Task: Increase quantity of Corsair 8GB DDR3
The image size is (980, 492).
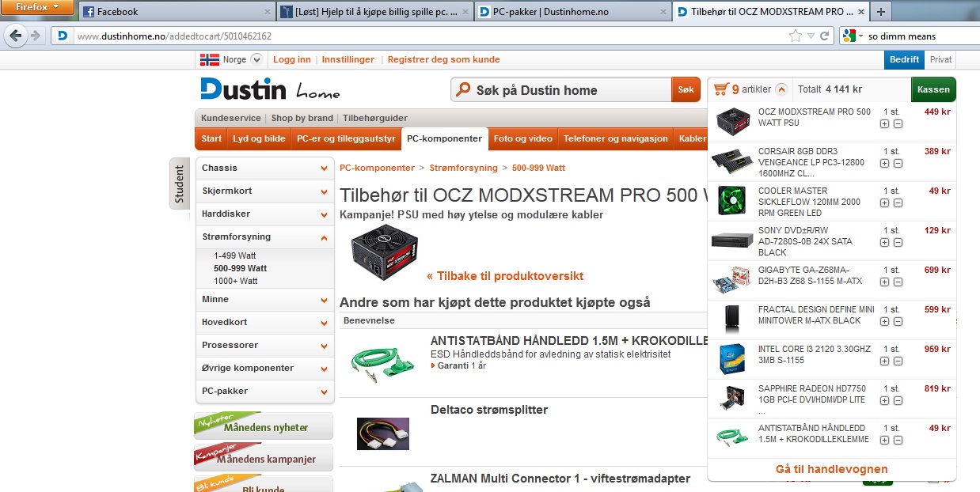Action: tap(884, 164)
